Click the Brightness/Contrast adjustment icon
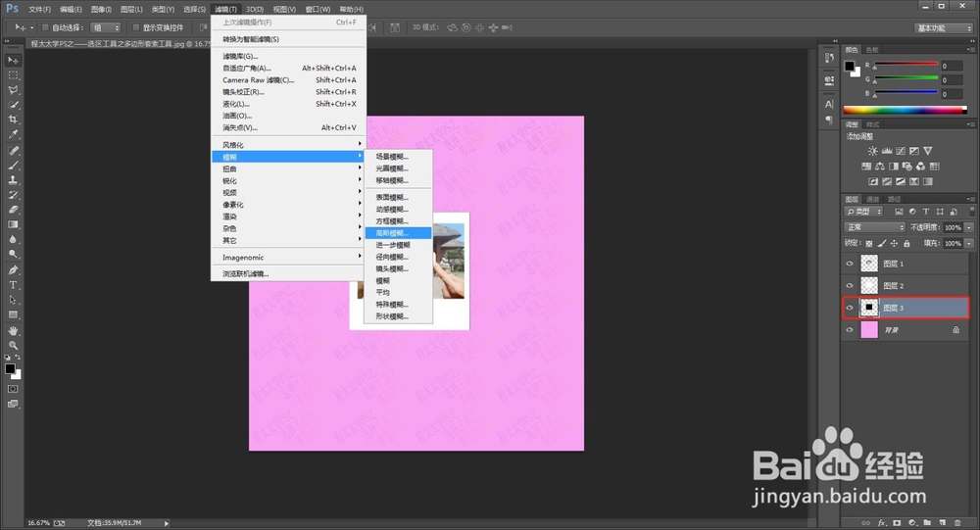980x530 pixels. click(872, 151)
